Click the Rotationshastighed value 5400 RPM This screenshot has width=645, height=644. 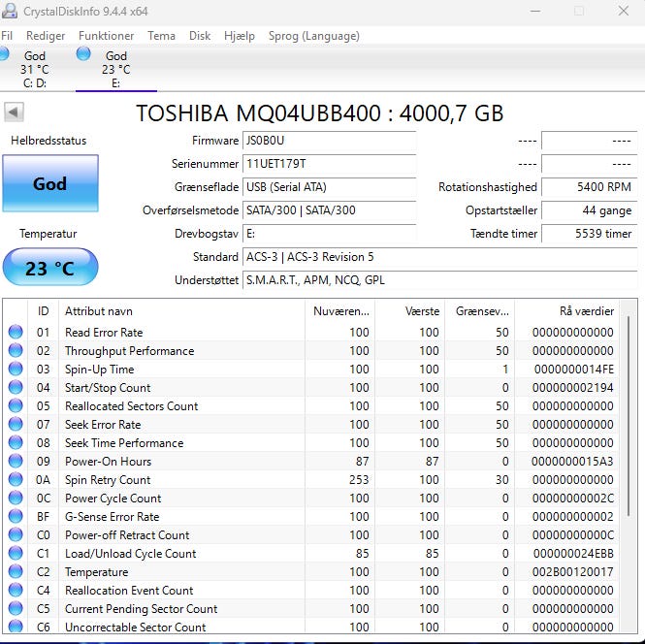pos(589,187)
